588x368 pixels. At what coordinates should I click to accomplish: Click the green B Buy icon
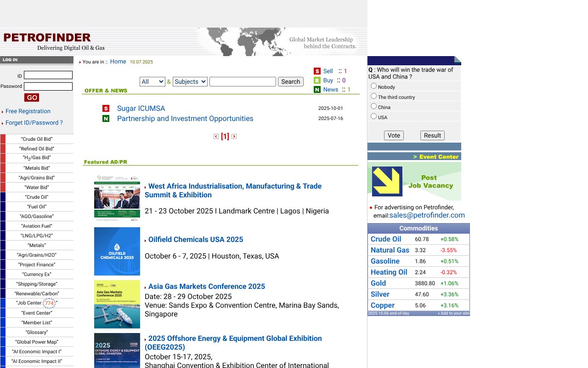pyautogui.click(x=317, y=80)
